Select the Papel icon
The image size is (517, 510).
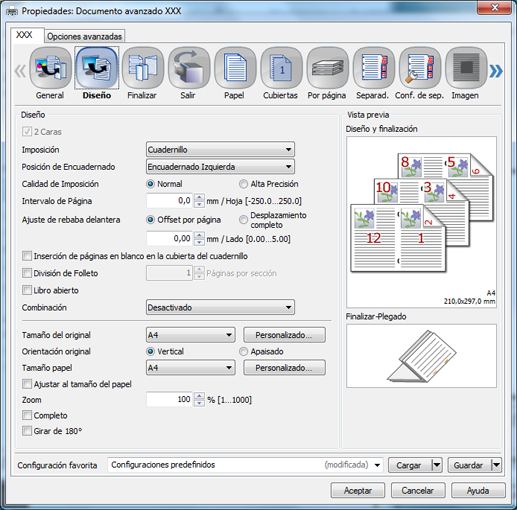click(235, 68)
